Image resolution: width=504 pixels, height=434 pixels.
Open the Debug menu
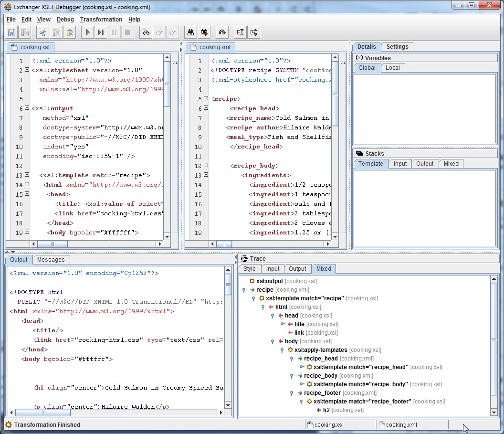coord(65,20)
